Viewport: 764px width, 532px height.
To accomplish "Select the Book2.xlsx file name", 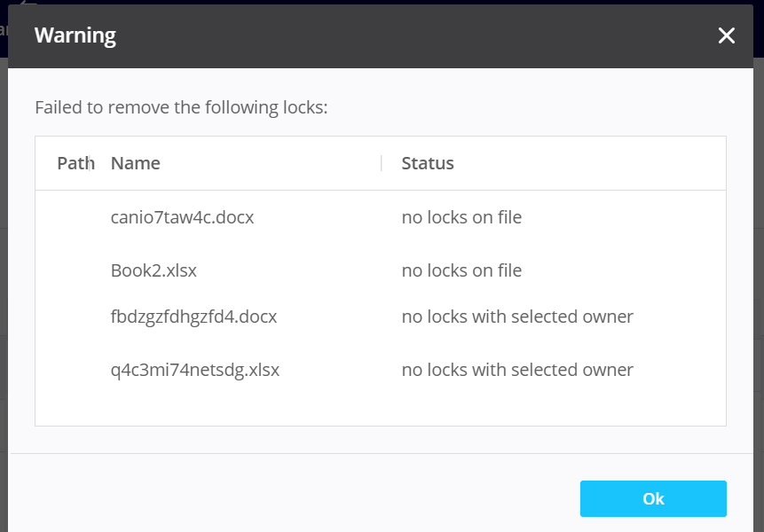I will click(154, 270).
